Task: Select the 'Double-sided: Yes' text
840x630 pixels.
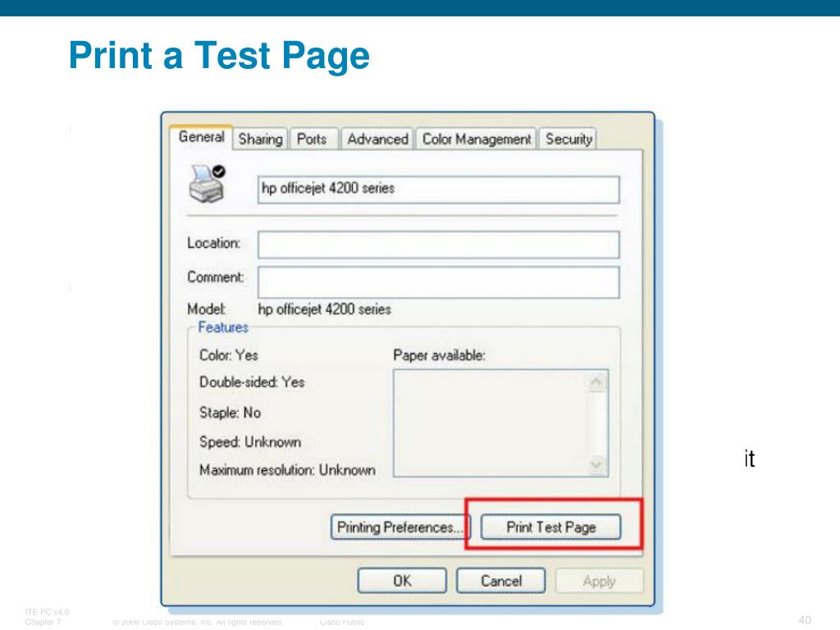Action: pyautogui.click(x=252, y=382)
